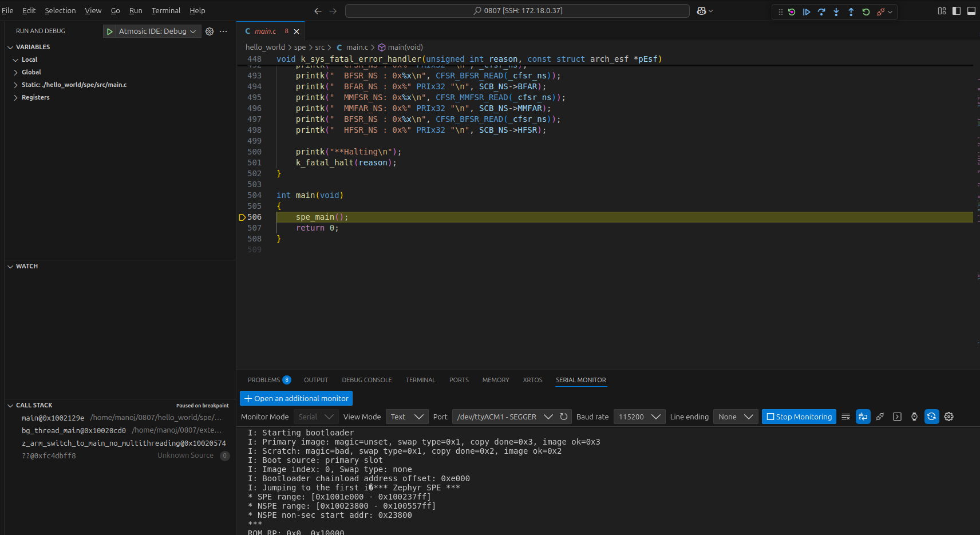This screenshot has height=535, width=980.
Task: Switch to DEBUG CONSOLE tab
Action: (x=367, y=380)
